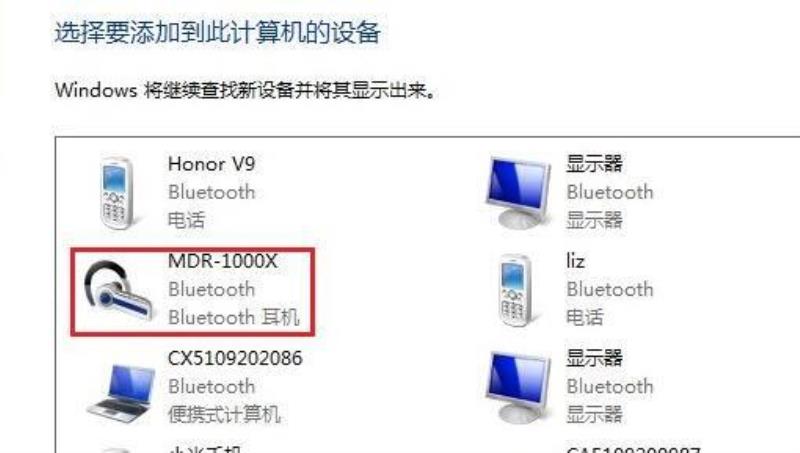Click the 电话 label under Honor V9
The height and width of the screenshot is (453, 800).
pos(187,220)
